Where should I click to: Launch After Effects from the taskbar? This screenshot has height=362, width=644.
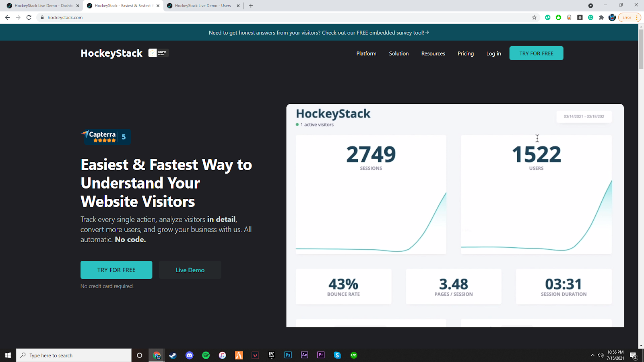point(305,355)
